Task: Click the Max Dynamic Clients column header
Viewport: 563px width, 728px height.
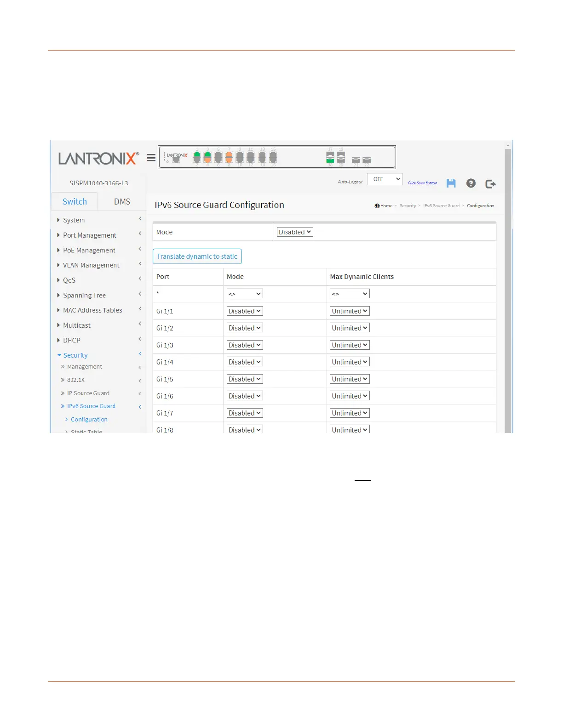Action: 362,277
